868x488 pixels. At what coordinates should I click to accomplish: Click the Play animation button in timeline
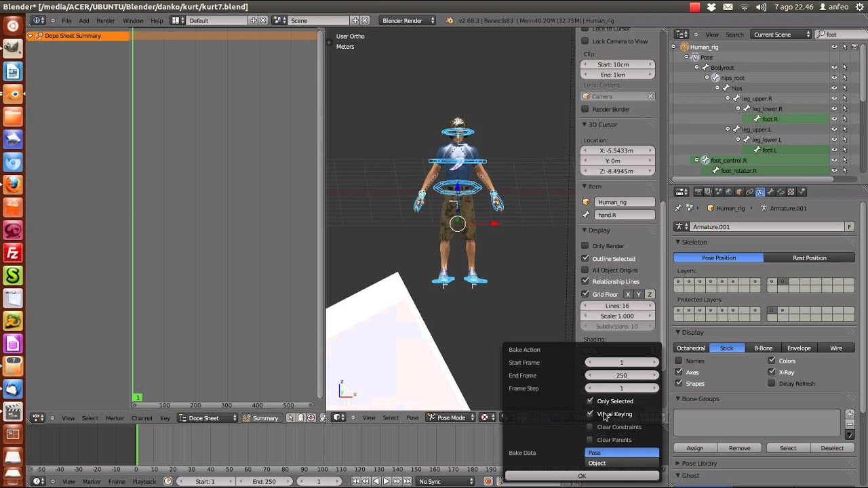[387, 481]
